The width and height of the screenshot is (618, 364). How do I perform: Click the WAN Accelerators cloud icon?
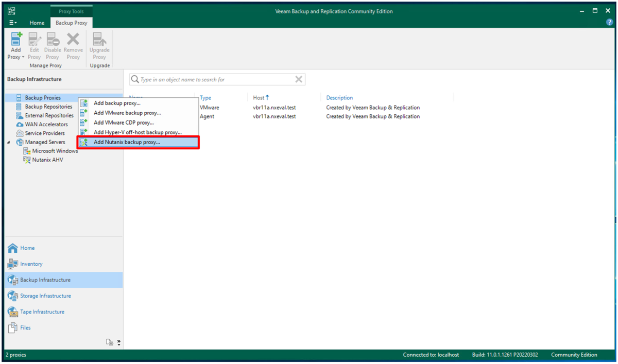point(19,124)
